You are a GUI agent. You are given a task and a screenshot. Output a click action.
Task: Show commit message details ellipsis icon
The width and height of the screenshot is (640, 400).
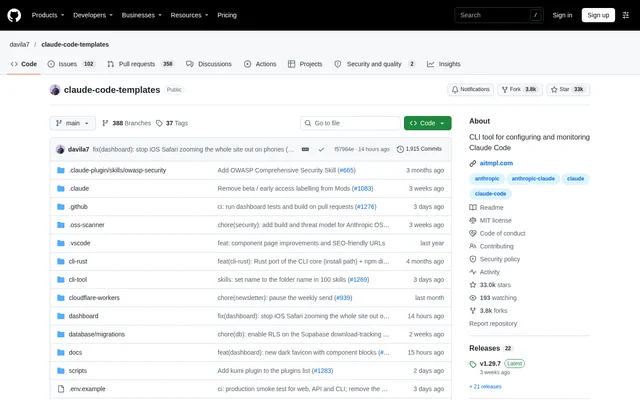305,149
